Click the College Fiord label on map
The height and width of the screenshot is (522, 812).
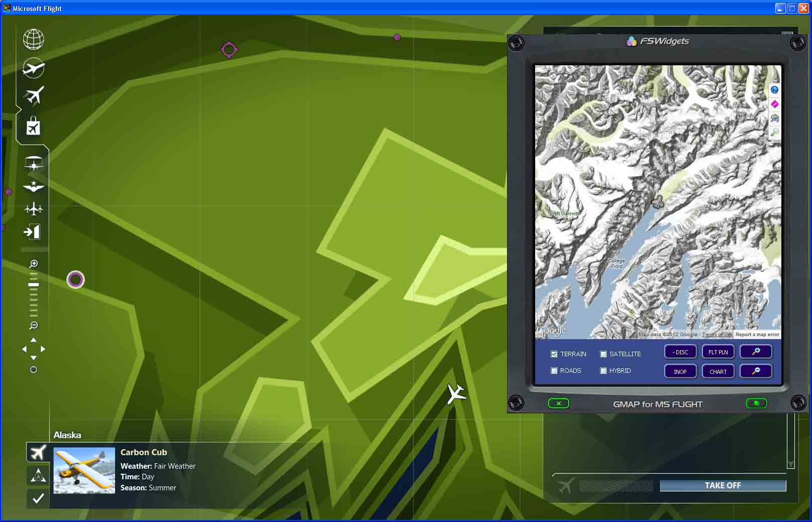(617, 263)
